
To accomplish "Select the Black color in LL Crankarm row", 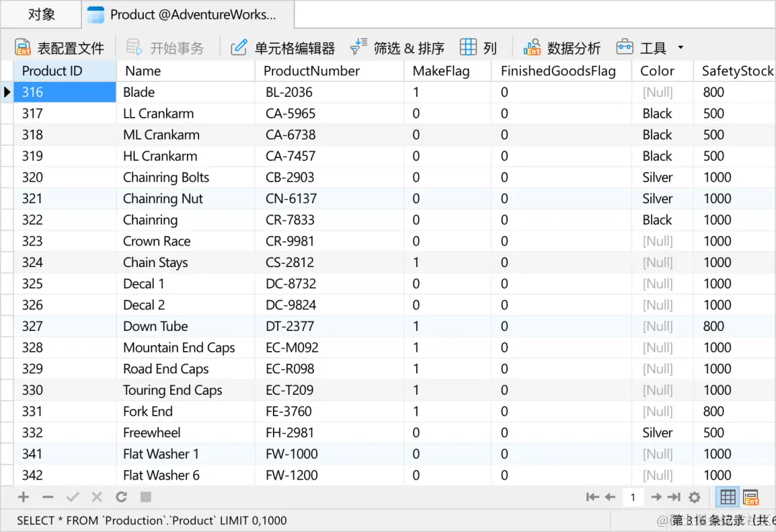I will point(662,113).
